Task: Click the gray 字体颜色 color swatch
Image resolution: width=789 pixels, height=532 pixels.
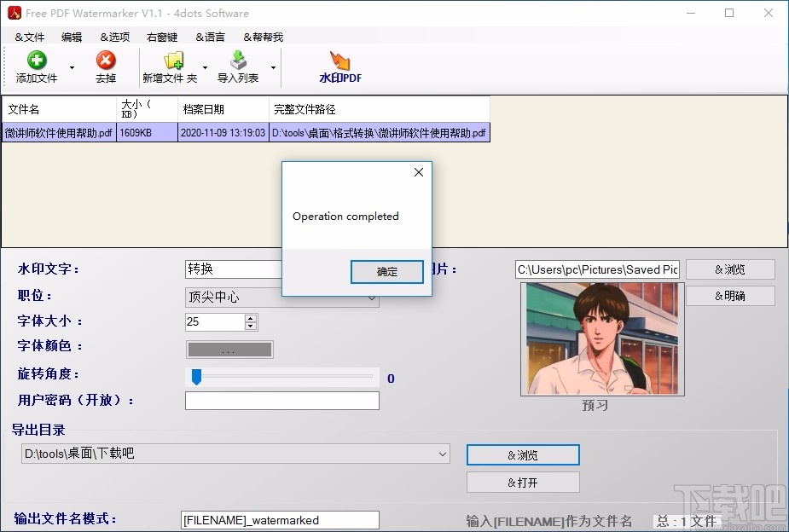Action: (x=229, y=350)
